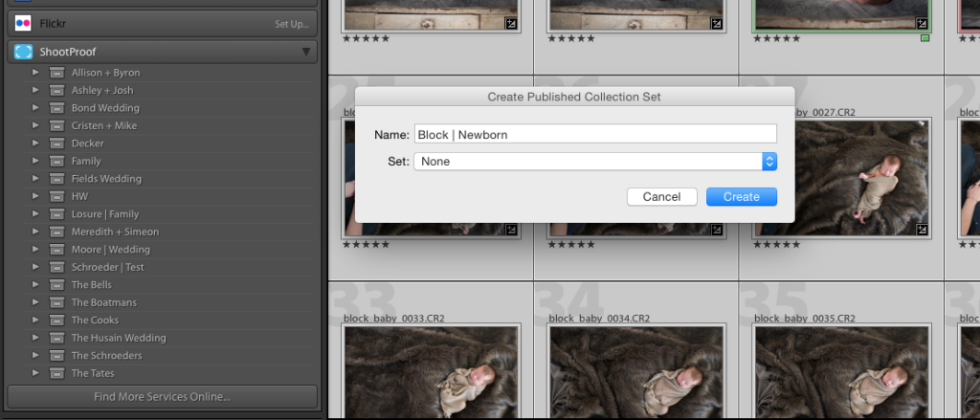Click The Tates collection set icon
980x420 pixels.
pos(56,374)
